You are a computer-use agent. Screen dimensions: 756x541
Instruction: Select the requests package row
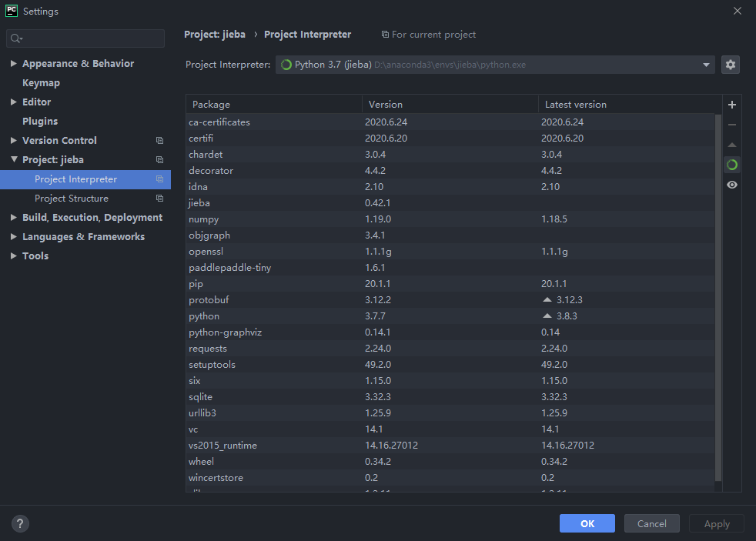click(x=450, y=349)
